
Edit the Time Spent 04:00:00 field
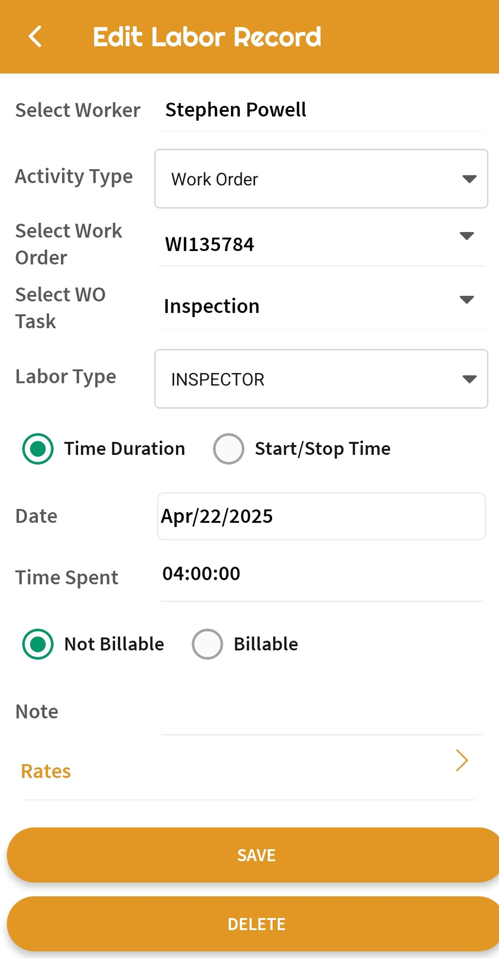[321, 574]
